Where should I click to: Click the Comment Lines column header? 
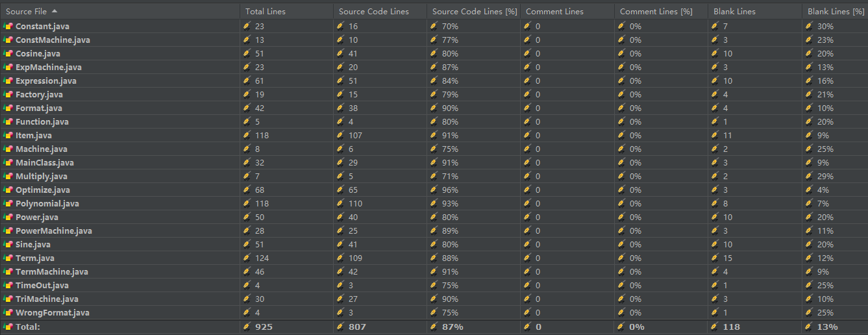click(554, 11)
